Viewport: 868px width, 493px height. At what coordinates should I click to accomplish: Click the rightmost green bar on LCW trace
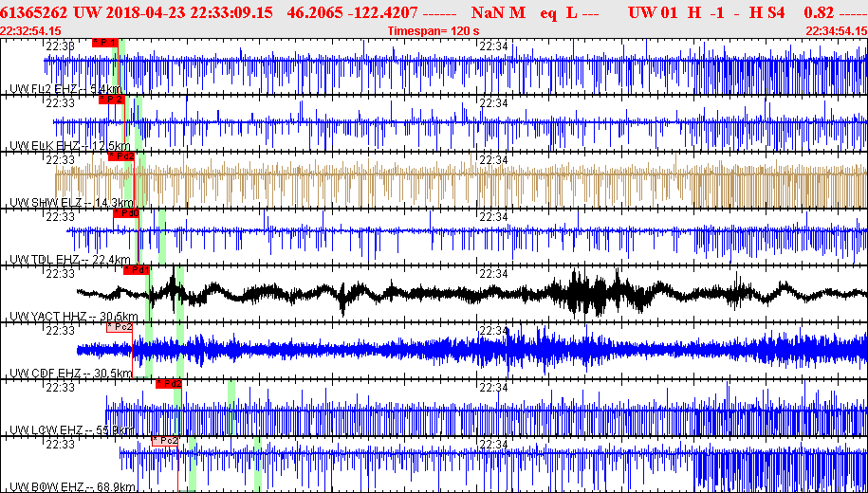(x=231, y=409)
